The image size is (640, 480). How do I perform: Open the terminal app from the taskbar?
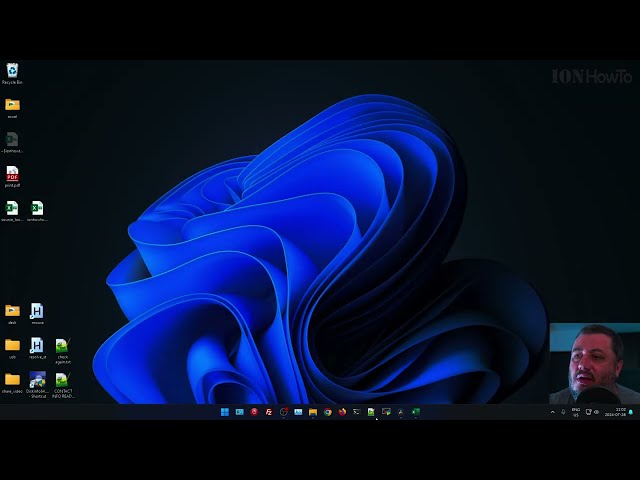pos(356,412)
